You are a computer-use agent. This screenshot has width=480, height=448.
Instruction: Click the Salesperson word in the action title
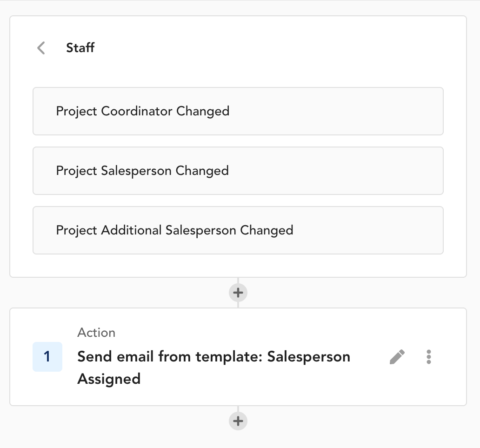pos(308,357)
